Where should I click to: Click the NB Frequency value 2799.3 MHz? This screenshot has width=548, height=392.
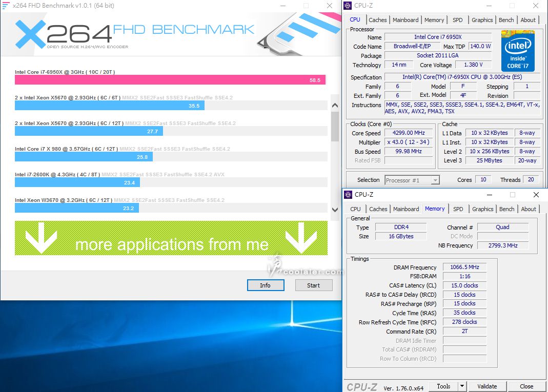502,245
